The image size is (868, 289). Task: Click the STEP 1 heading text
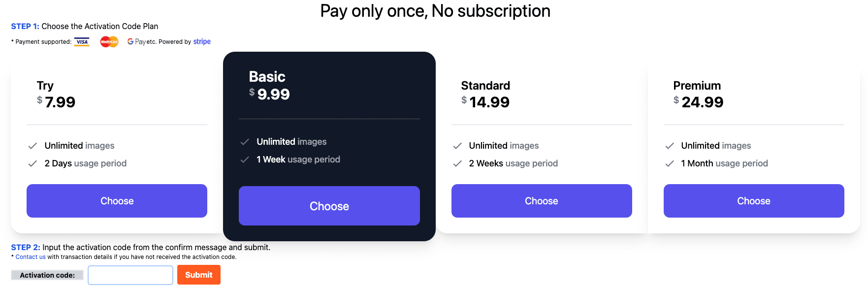click(25, 26)
